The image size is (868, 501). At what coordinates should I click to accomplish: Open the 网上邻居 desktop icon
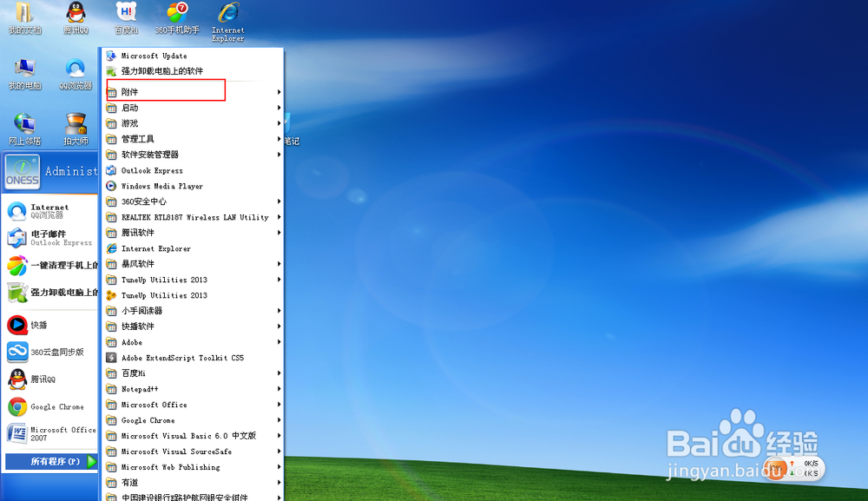[24, 129]
